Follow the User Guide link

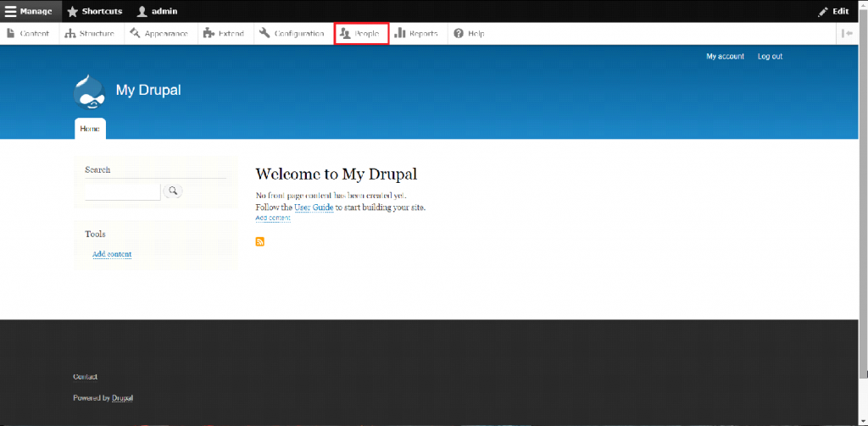point(314,207)
